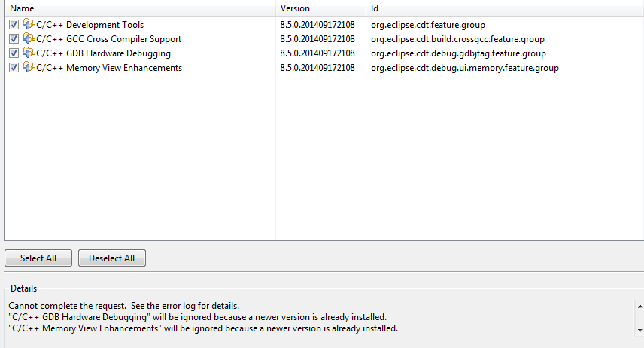The height and width of the screenshot is (348, 644).
Task: Click the Select All button
Action: coord(38,258)
